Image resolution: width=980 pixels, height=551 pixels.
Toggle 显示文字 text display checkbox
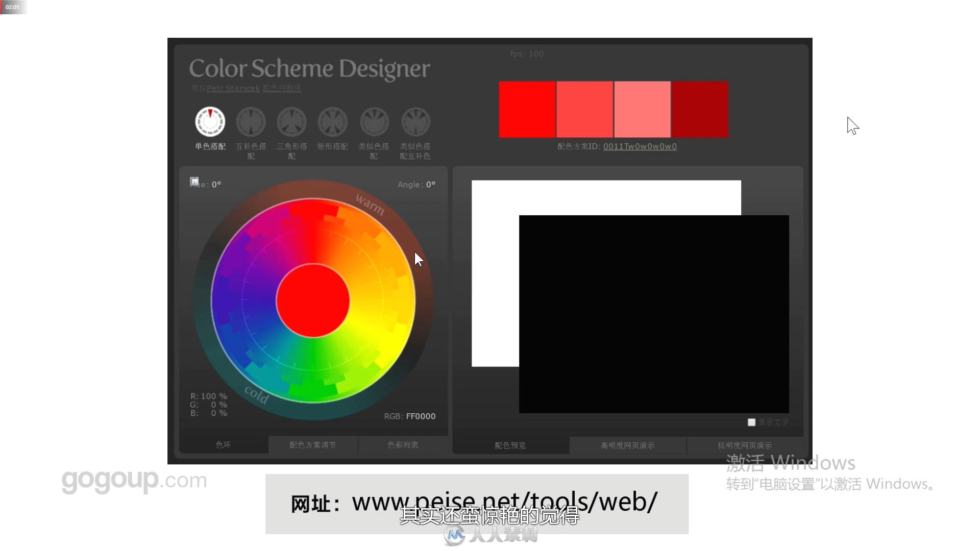pyautogui.click(x=752, y=422)
